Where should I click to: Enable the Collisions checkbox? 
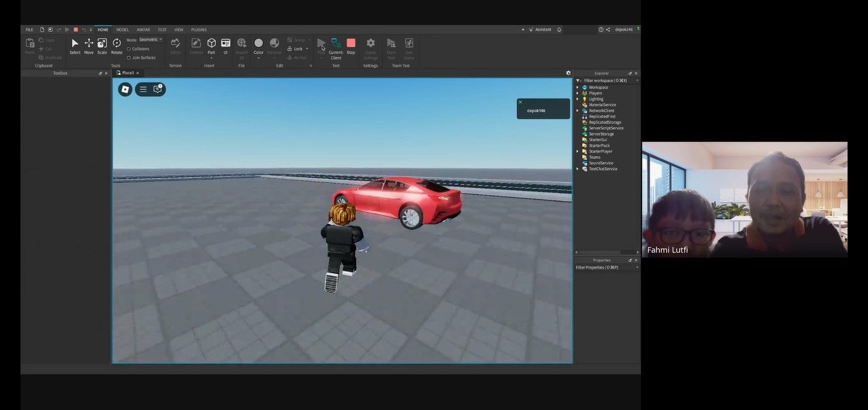[128, 49]
